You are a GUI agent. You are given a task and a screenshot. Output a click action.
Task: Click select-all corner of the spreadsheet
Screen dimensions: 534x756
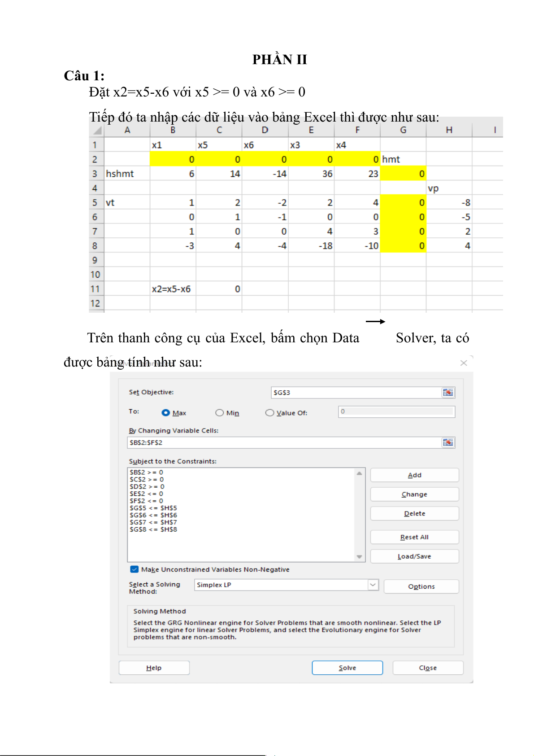coord(96,131)
